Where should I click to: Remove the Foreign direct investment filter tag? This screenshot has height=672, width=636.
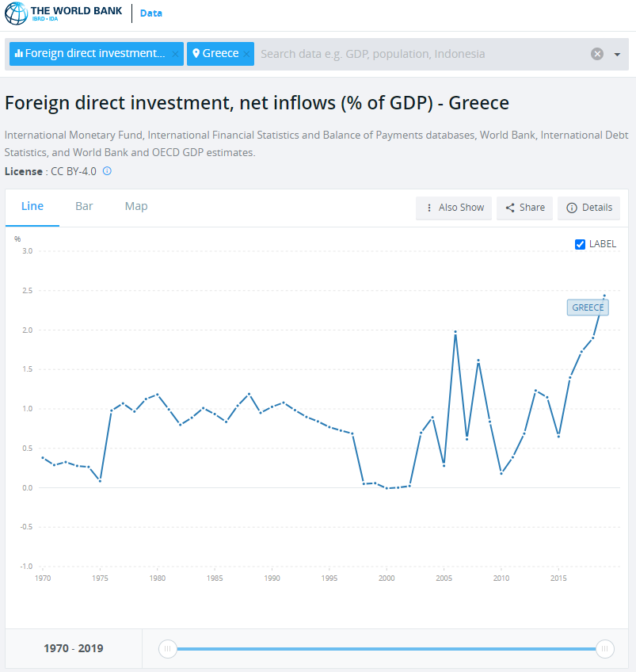(x=175, y=54)
